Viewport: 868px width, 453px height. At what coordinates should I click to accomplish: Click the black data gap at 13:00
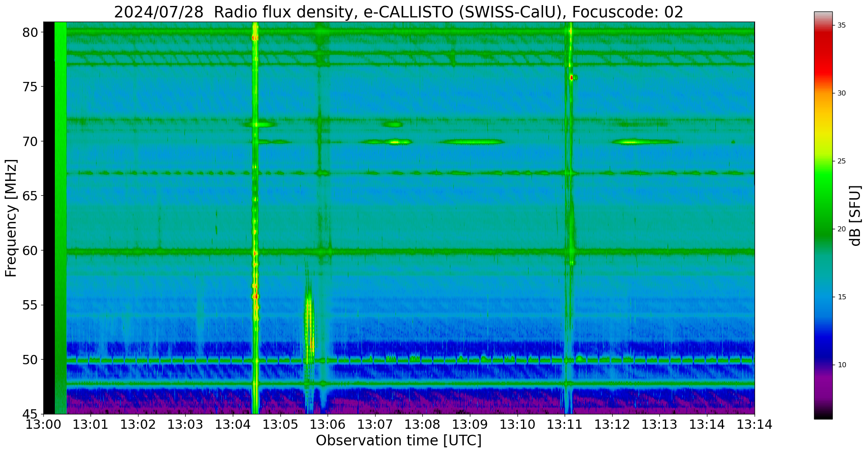pyautogui.click(x=49, y=217)
